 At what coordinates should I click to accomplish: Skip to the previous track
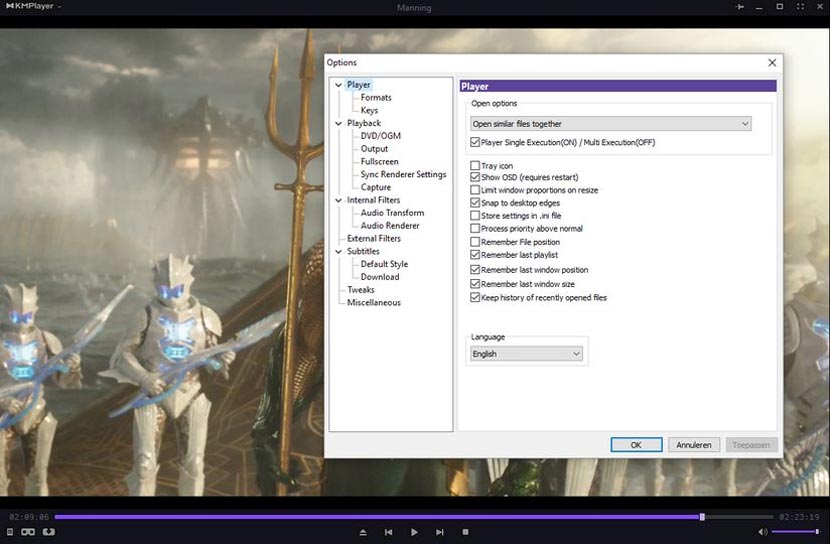click(x=388, y=532)
